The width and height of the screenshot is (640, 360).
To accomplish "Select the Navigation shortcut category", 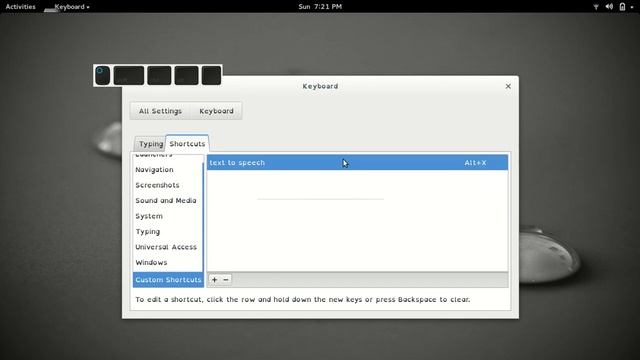I will pyautogui.click(x=167, y=169).
